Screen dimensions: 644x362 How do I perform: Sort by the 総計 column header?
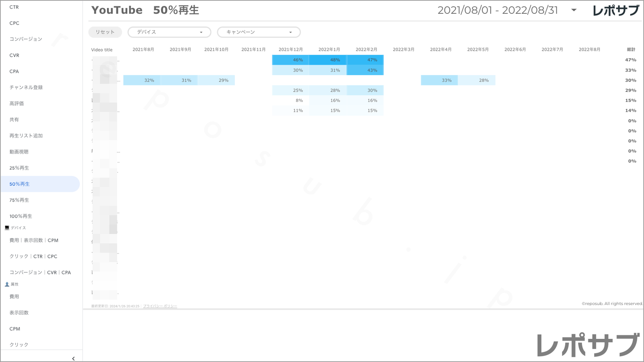click(x=631, y=49)
